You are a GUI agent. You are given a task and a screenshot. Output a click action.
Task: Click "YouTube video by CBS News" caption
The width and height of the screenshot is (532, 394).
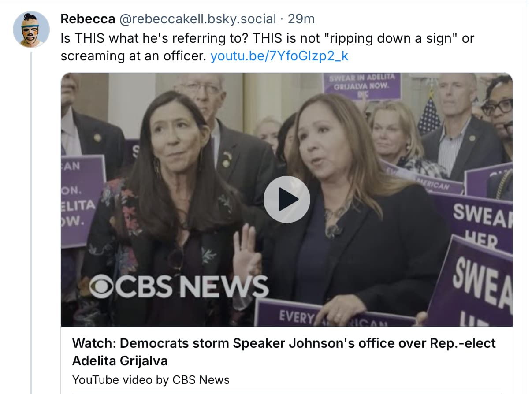tap(151, 379)
